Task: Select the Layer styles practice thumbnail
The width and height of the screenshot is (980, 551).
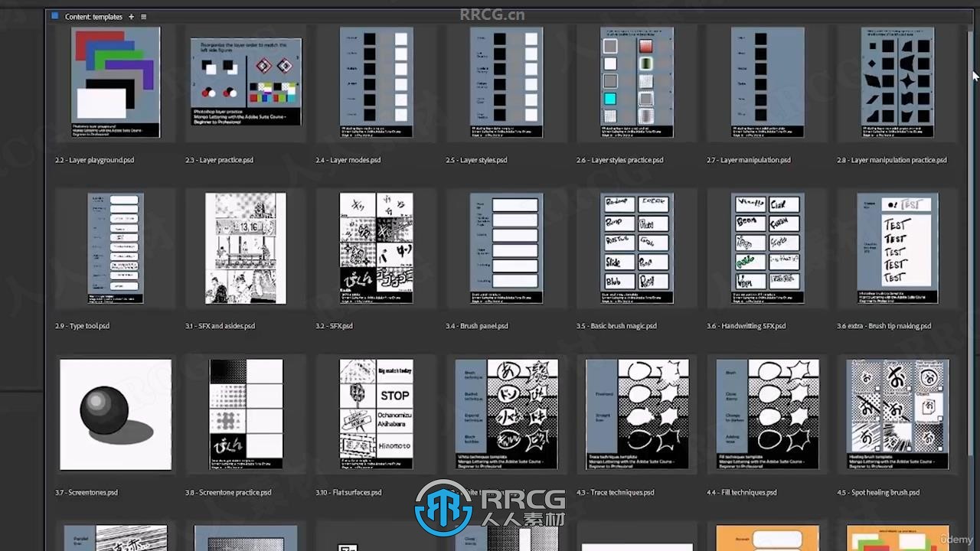Action: coord(637,83)
